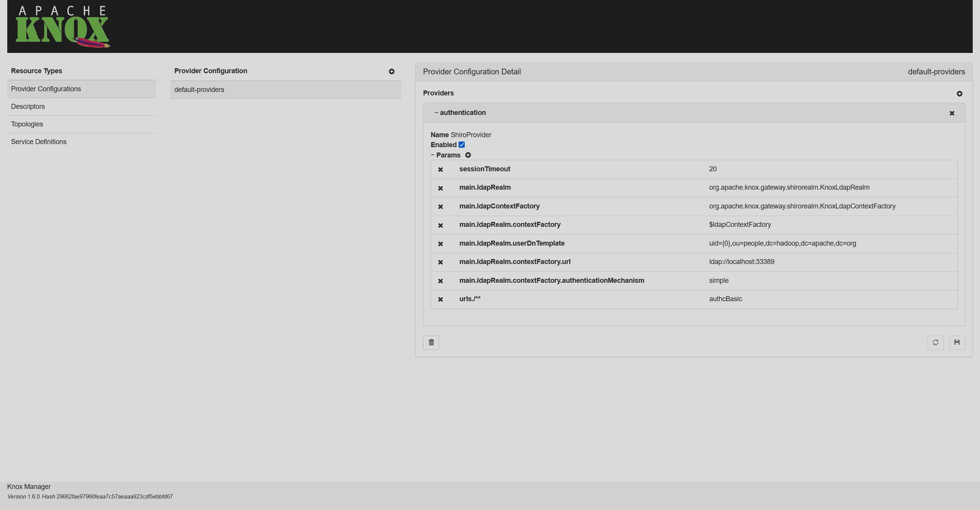
Task: Click the Knox Manager footer label
Action: tap(29, 487)
